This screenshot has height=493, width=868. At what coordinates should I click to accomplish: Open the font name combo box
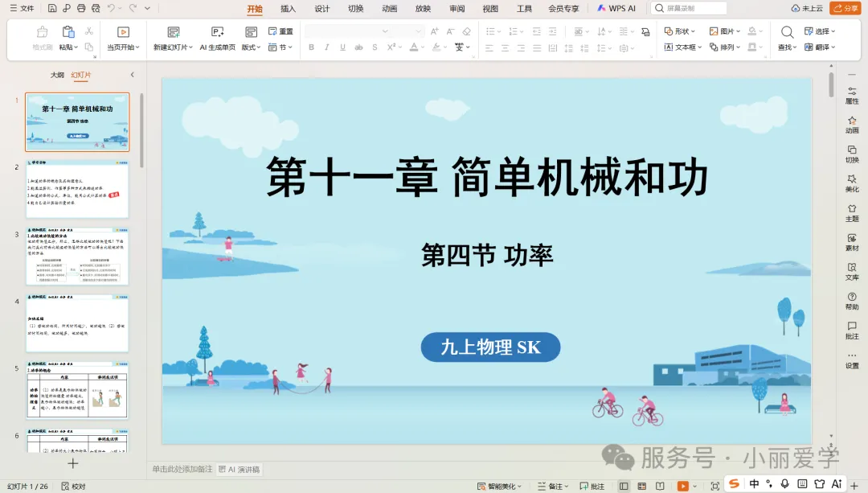coord(347,31)
